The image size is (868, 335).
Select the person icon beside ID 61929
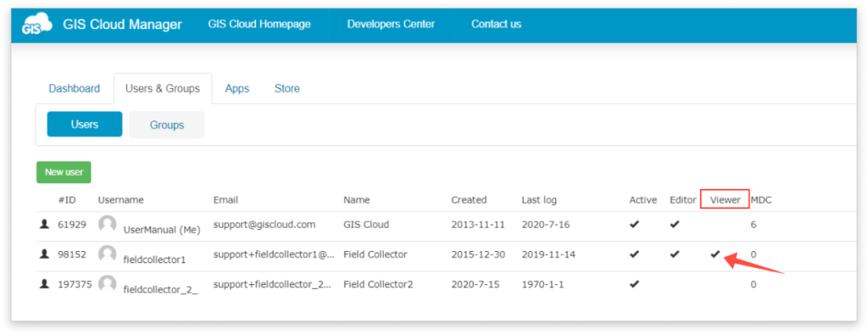pyautogui.click(x=44, y=224)
